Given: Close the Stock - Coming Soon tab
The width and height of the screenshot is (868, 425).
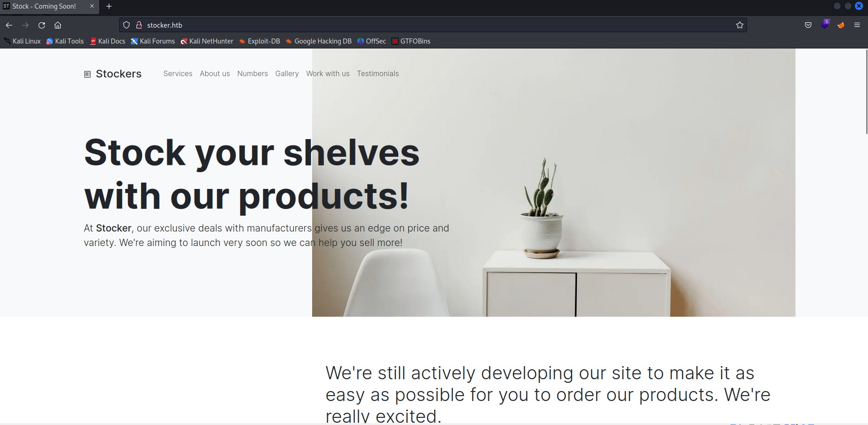Looking at the screenshot, I should click(x=92, y=6).
